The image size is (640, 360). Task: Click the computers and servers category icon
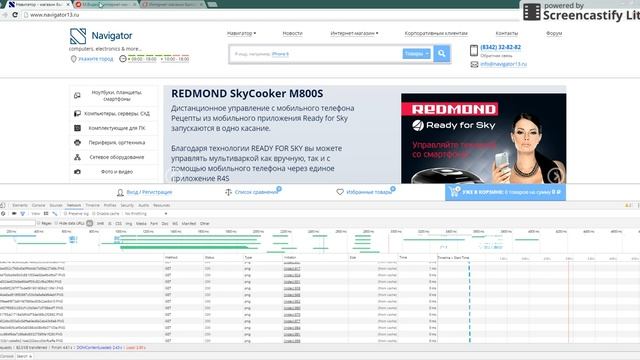tap(77, 113)
